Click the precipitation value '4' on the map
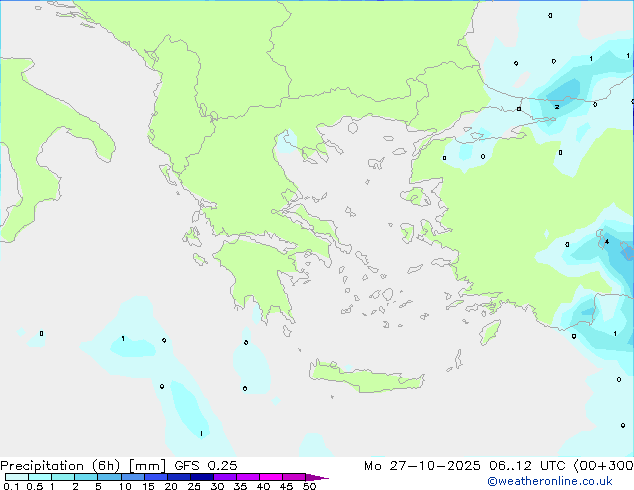Screen dimensions: 634x490 [x=607, y=242]
